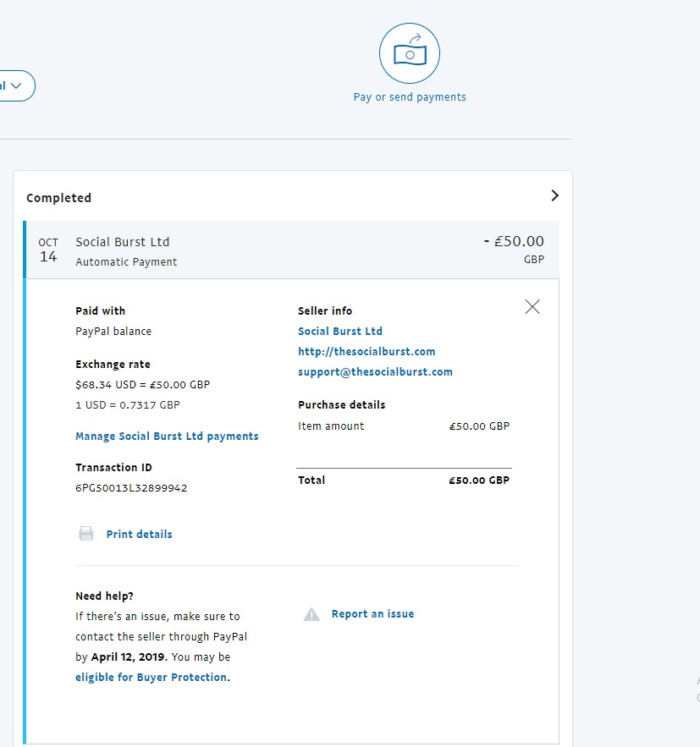Open Manage Social Burst Ltd payments
The image size is (700, 747).
[167, 437]
